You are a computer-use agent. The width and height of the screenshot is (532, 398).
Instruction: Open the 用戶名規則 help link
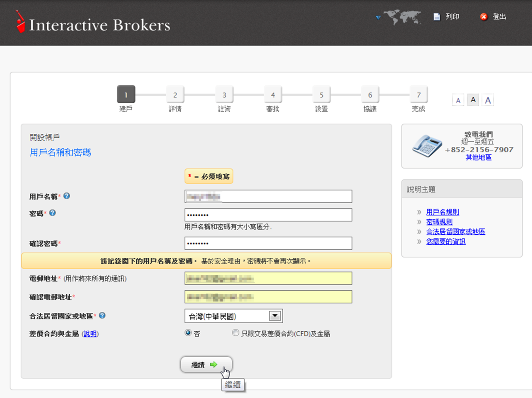(x=443, y=212)
